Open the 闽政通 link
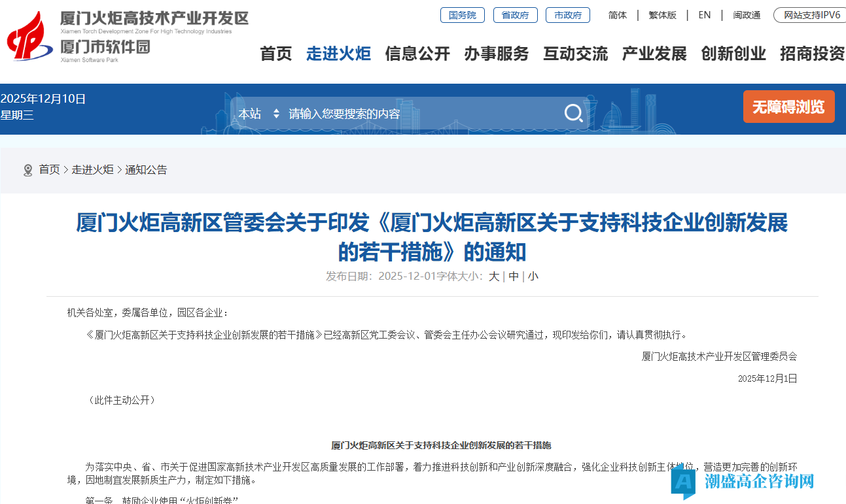 coord(747,14)
